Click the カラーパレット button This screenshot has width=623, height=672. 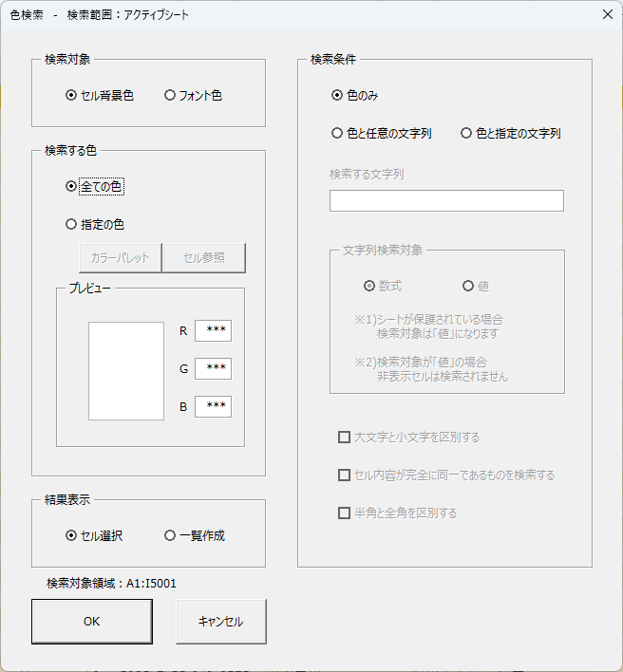120,257
